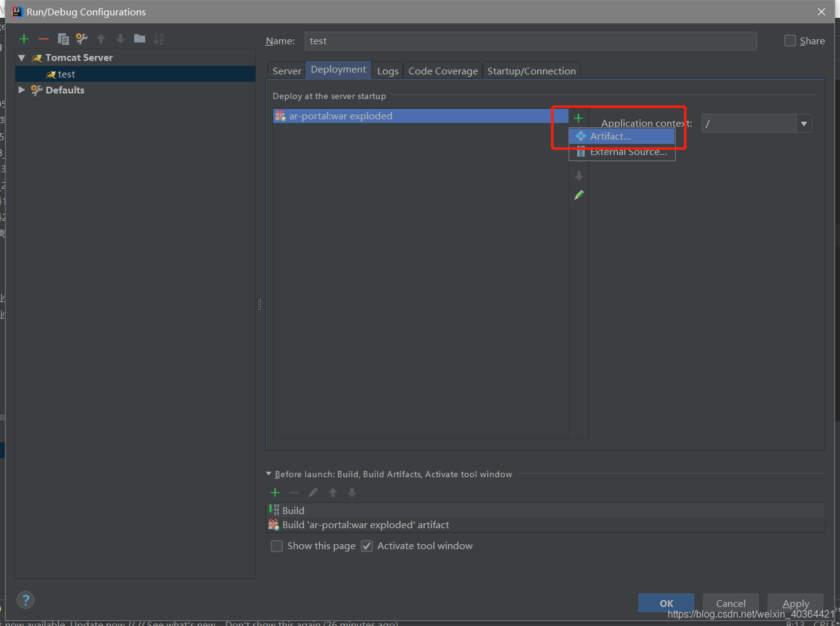Viewport: 840px width, 626px height.
Task: Choose External Source... from the popup menu
Action: (x=622, y=152)
